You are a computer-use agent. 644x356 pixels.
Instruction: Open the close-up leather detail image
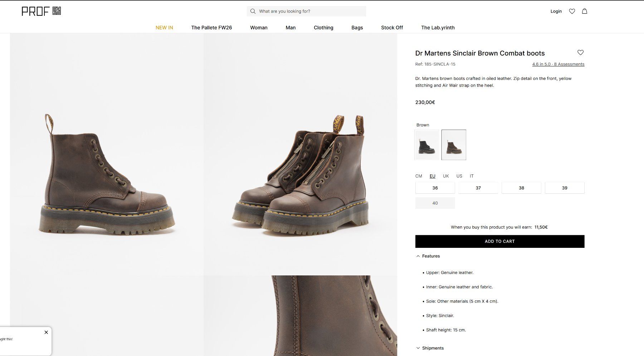301,316
